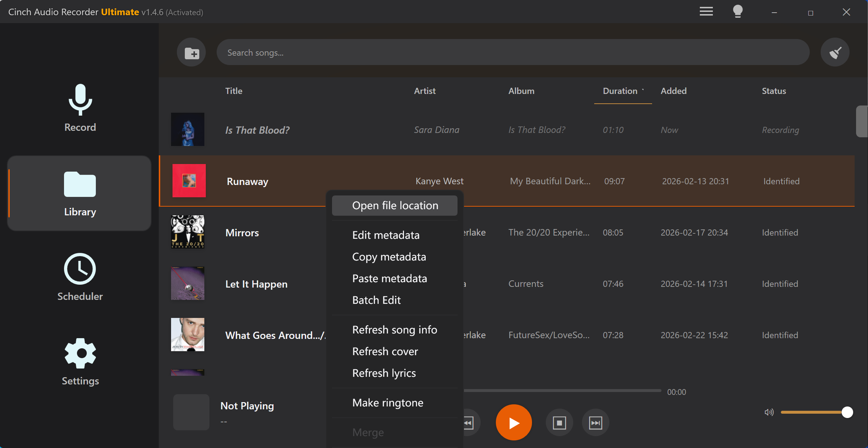868x448 pixels.
Task: Click 'FutureSex/LoveSo...' album cell
Action: pyautogui.click(x=549, y=335)
